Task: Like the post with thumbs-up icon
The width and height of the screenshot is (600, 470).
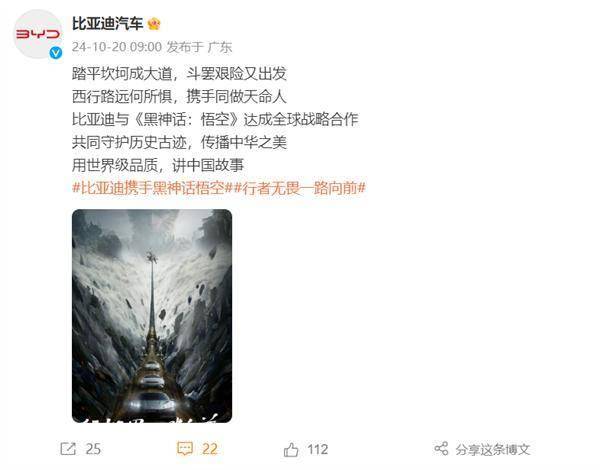Action: [x=291, y=449]
